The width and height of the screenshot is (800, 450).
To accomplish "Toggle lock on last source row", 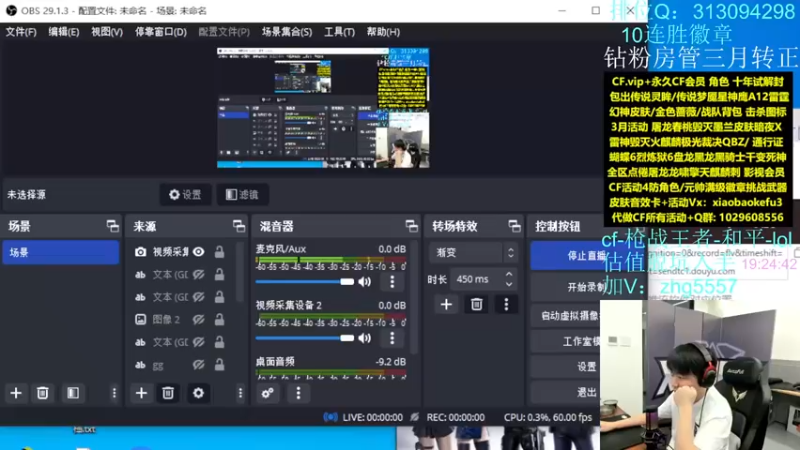I will (219, 364).
